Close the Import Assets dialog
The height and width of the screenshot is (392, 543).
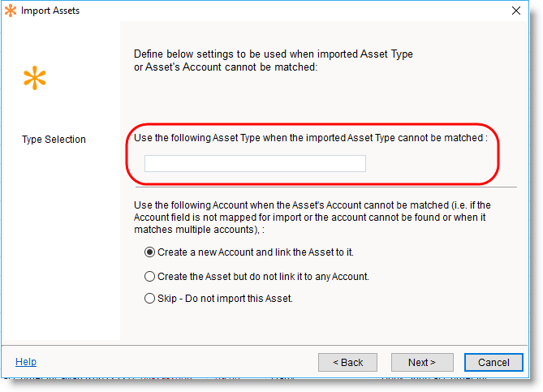(x=516, y=11)
